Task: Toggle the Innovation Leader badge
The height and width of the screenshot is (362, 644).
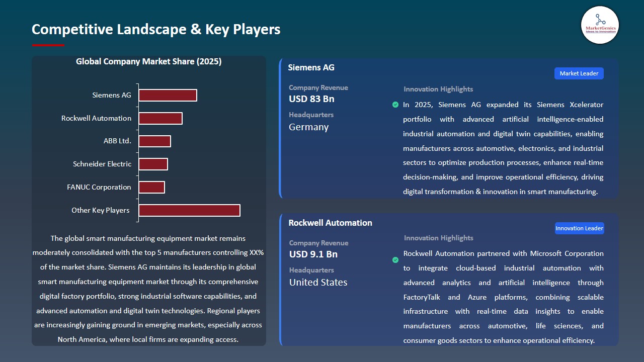Action: coord(579,228)
